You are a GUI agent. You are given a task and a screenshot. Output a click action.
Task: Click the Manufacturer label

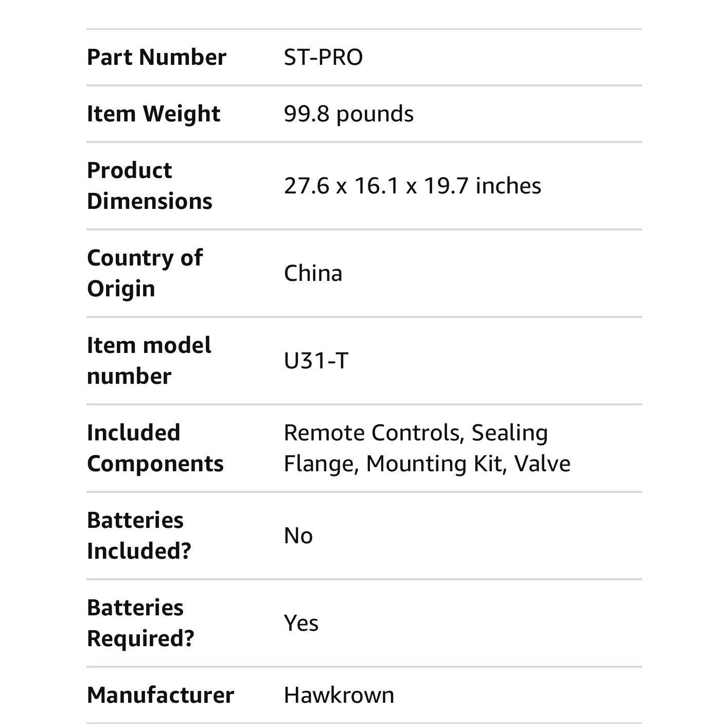point(160,695)
